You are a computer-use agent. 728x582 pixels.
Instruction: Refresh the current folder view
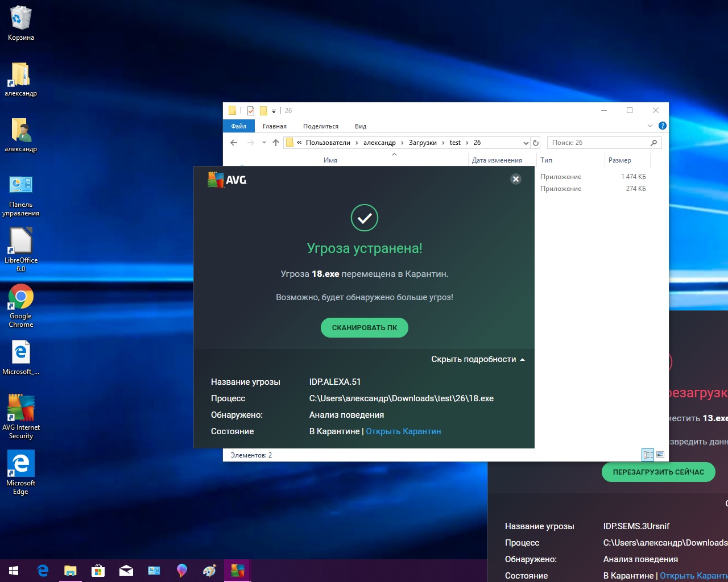point(536,143)
